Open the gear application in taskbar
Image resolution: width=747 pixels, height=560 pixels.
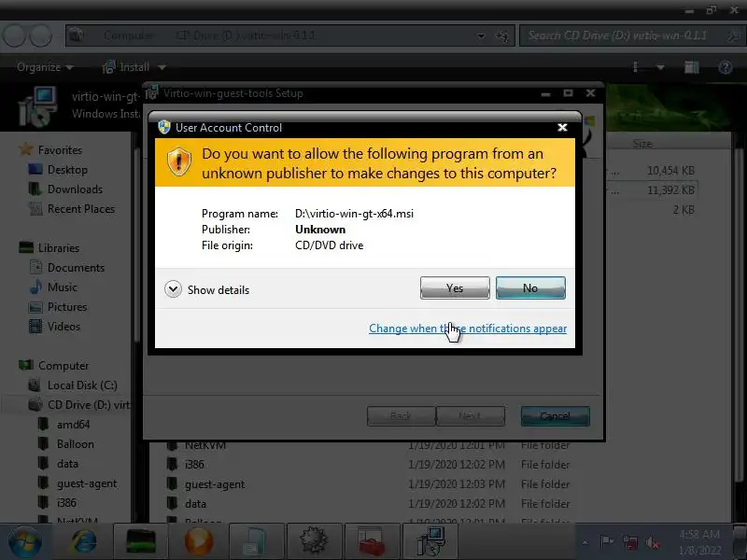tap(313, 541)
